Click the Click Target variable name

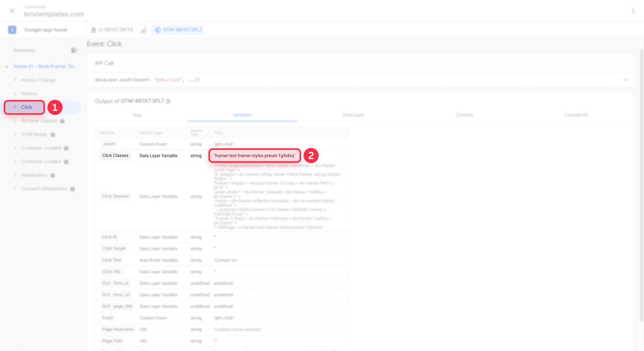(114, 249)
